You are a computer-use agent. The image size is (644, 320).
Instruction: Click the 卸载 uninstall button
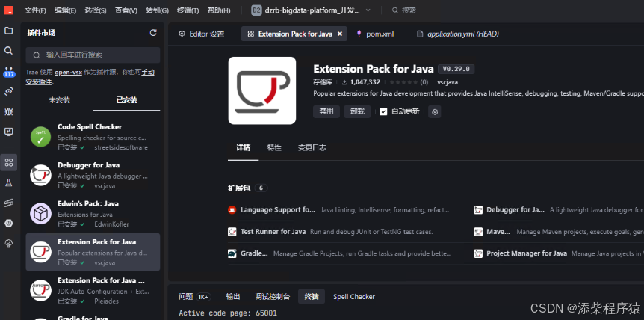[x=357, y=111]
